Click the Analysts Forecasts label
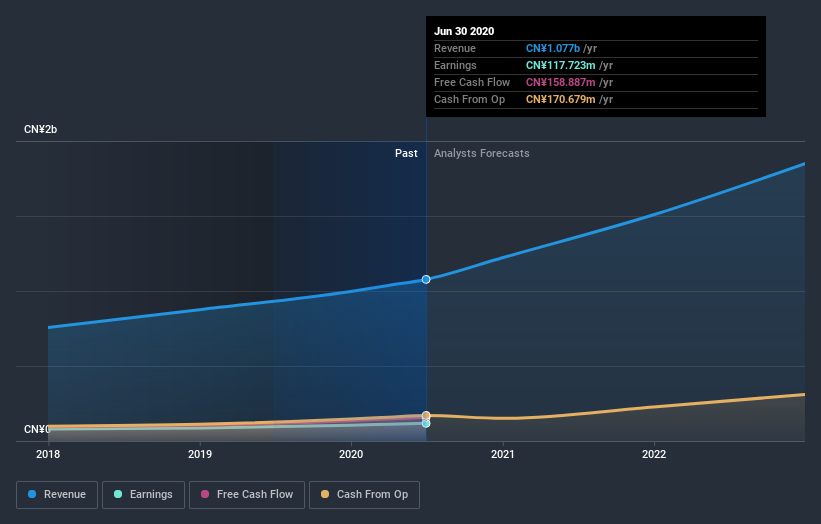 click(x=482, y=153)
